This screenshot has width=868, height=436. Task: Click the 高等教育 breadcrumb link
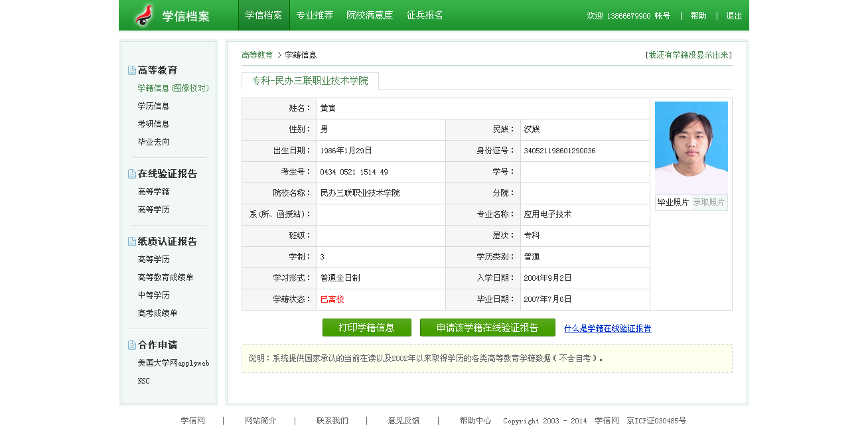point(257,55)
